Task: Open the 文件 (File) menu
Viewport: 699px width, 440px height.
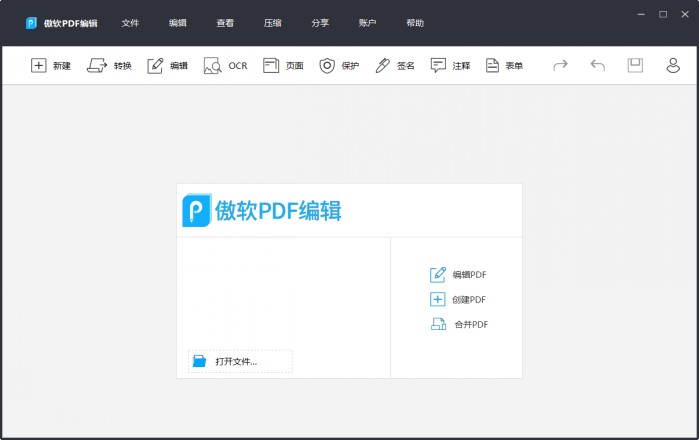Action: (130, 23)
